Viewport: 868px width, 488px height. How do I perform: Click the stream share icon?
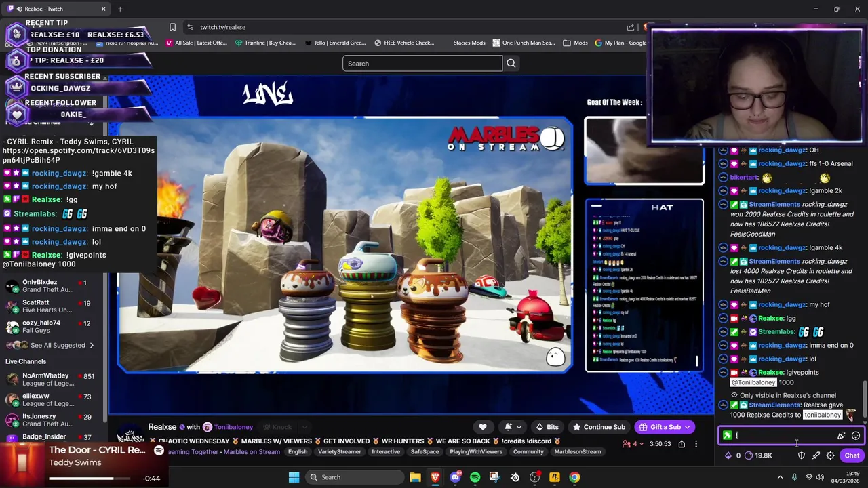(x=682, y=444)
